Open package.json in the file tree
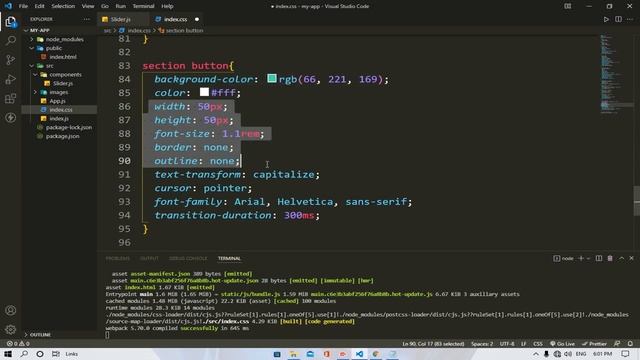Image resolution: width=640 pixels, height=360 pixels. [x=62, y=136]
